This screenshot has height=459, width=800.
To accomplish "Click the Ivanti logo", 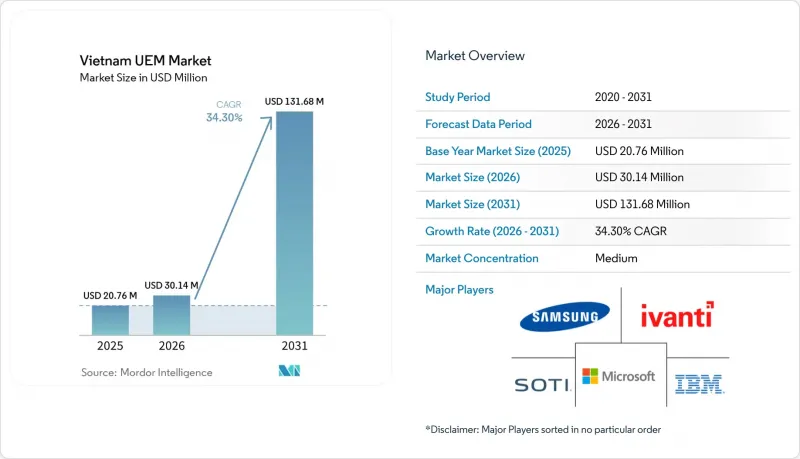I will pyautogui.click(x=677, y=315).
